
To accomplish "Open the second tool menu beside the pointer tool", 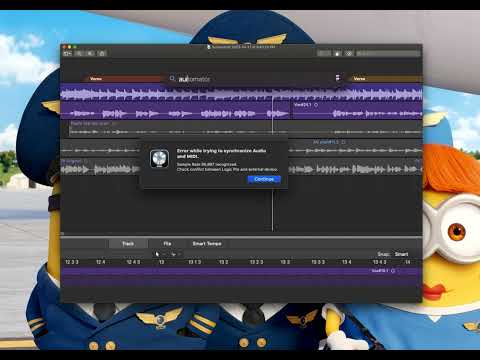I will pos(175,254).
